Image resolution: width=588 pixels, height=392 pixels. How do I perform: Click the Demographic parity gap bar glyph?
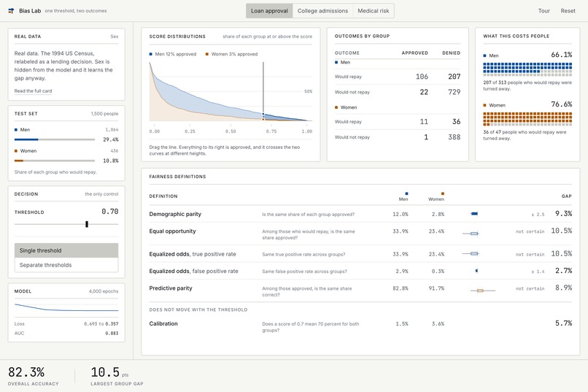[x=474, y=214]
